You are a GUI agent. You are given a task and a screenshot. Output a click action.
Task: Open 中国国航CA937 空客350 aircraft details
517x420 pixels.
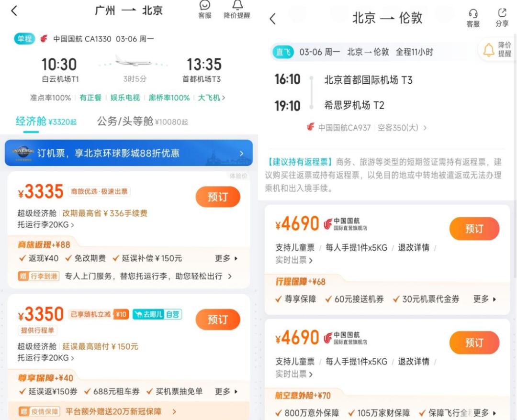click(x=367, y=127)
